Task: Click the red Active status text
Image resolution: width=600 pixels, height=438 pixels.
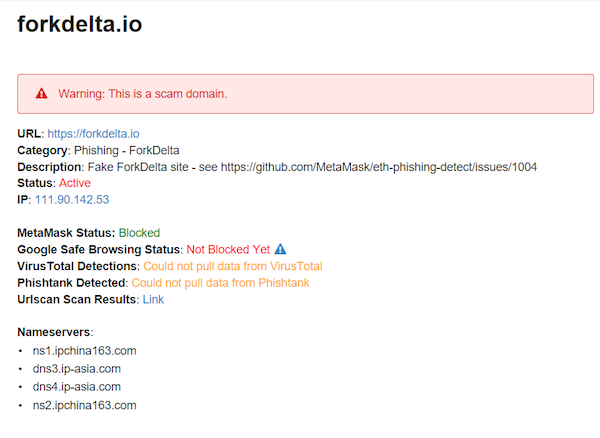Action: pos(75,183)
